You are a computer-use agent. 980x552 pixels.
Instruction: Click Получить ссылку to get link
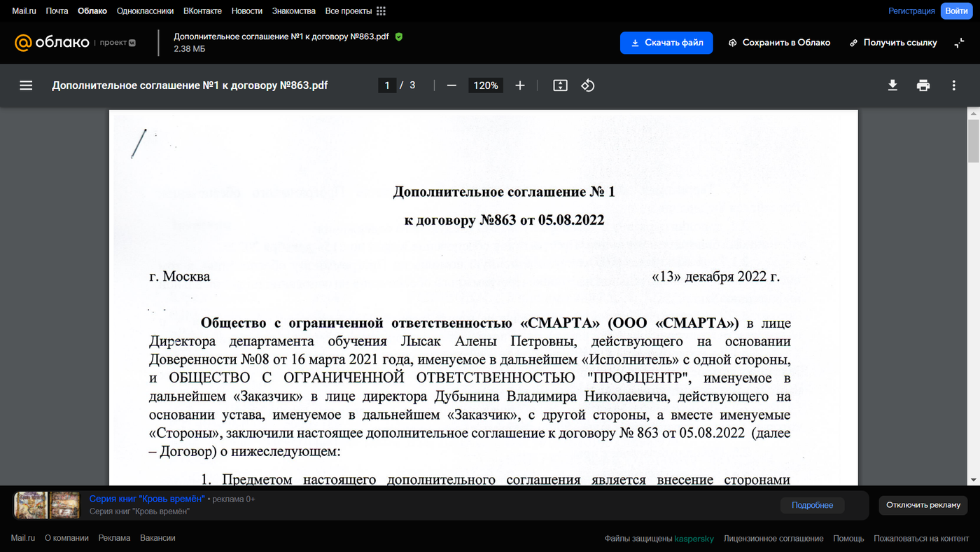coord(893,43)
